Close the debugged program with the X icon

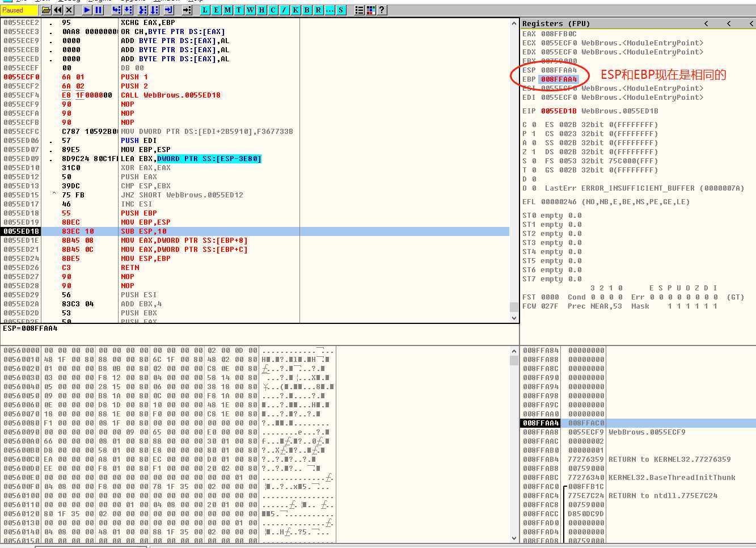69,10
